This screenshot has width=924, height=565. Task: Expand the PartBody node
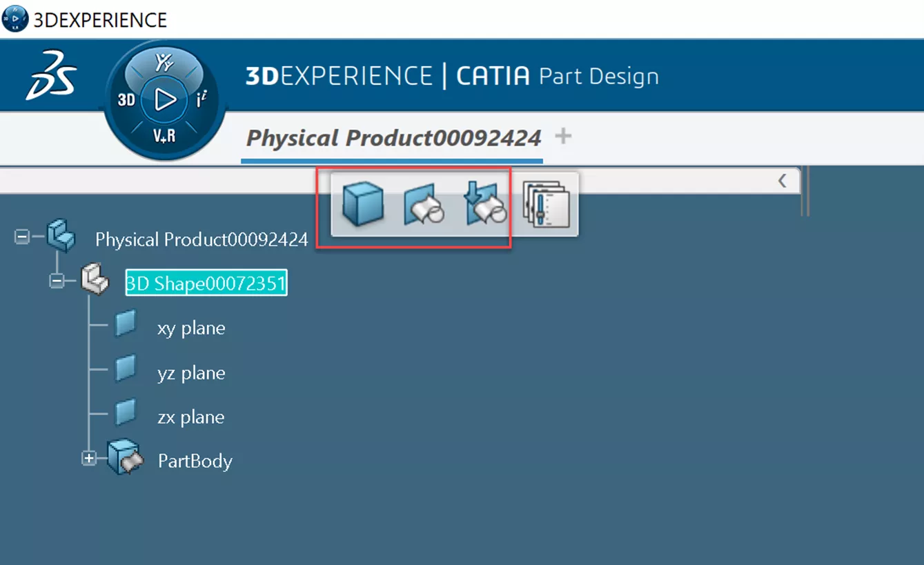tap(89, 458)
